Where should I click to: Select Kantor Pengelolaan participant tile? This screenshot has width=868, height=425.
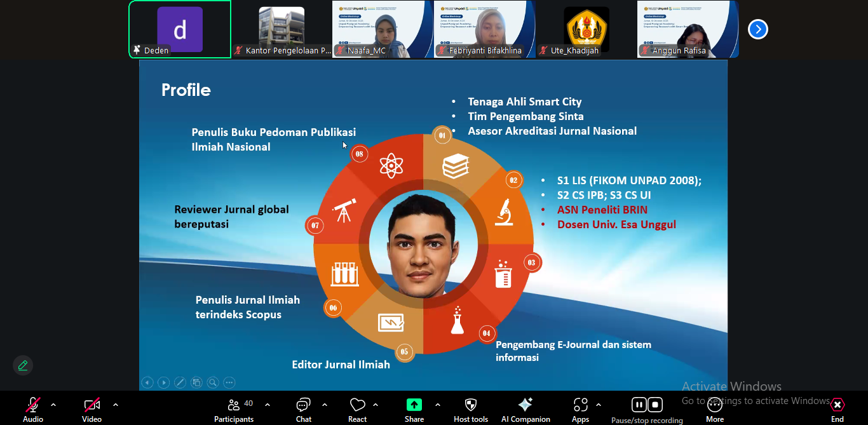(281, 29)
